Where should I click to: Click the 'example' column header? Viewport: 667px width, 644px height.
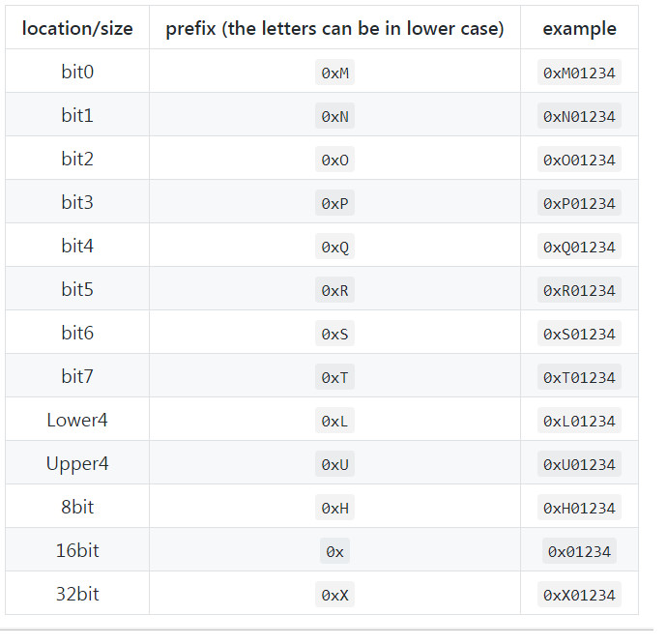579,28
